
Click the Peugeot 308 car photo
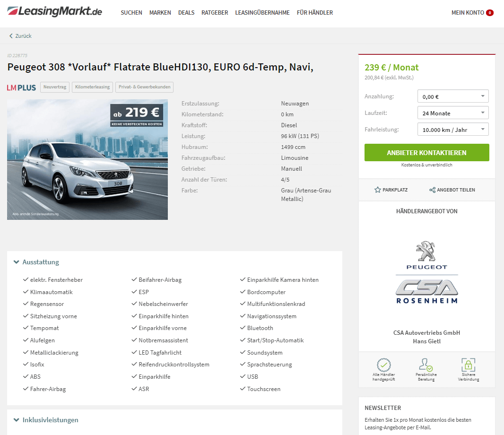point(87,159)
